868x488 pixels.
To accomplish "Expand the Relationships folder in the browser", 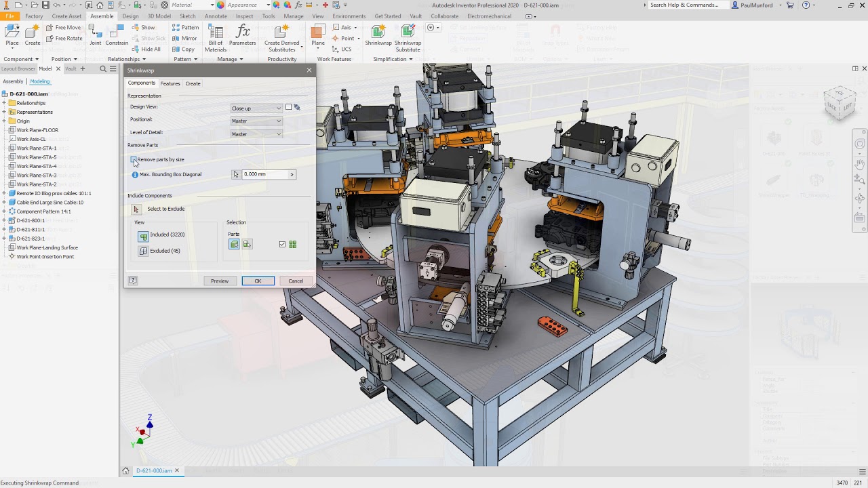I will click(3, 102).
